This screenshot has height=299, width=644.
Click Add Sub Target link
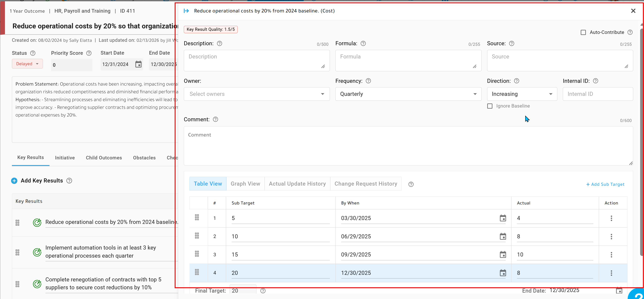coord(605,184)
